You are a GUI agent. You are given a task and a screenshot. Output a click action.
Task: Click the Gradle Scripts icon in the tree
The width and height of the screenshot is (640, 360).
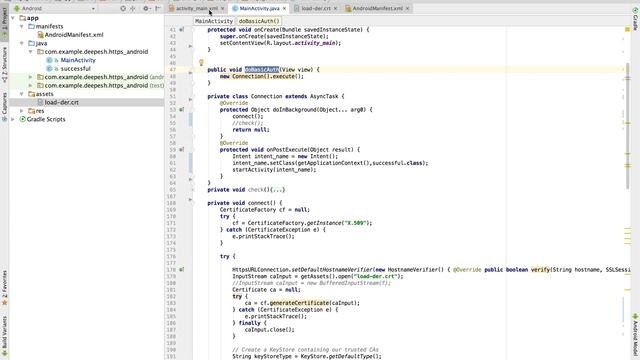coord(22,119)
